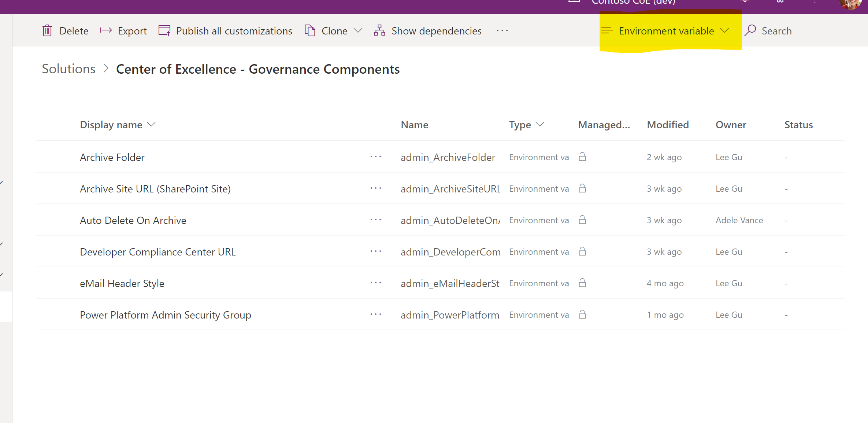Click the Export icon
868x423 pixels.
click(x=106, y=30)
